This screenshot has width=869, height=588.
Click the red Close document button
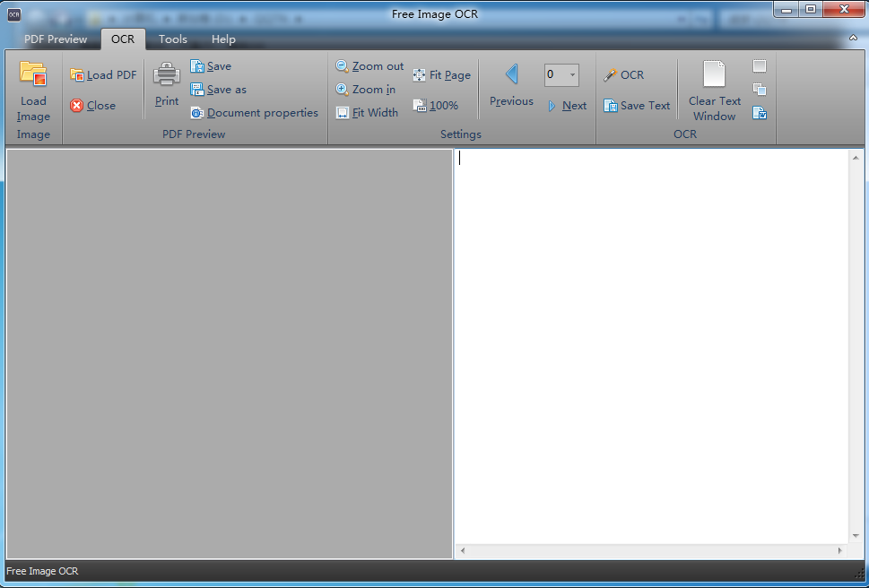tap(93, 105)
